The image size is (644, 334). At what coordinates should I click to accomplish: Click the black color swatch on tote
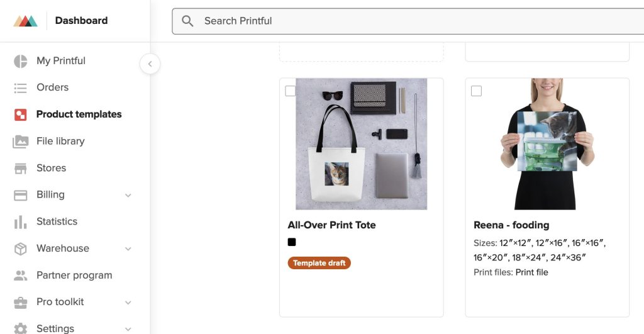[x=292, y=242]
